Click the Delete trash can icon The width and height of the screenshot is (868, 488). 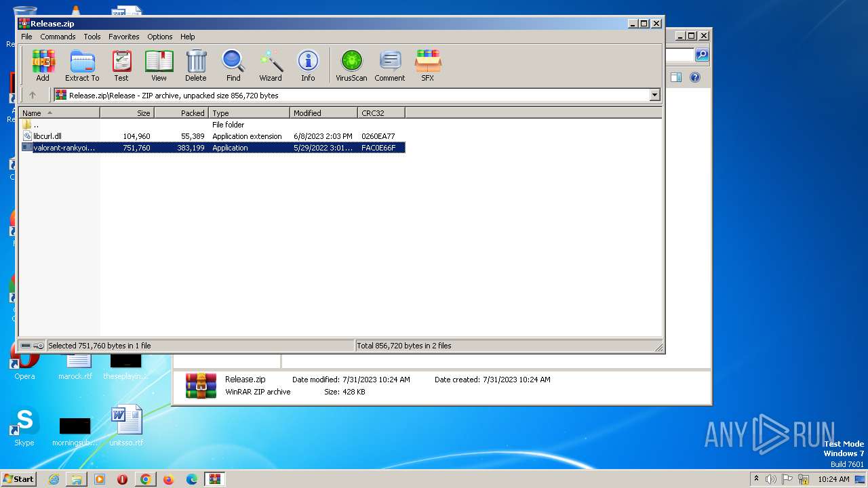coord(196,66)
